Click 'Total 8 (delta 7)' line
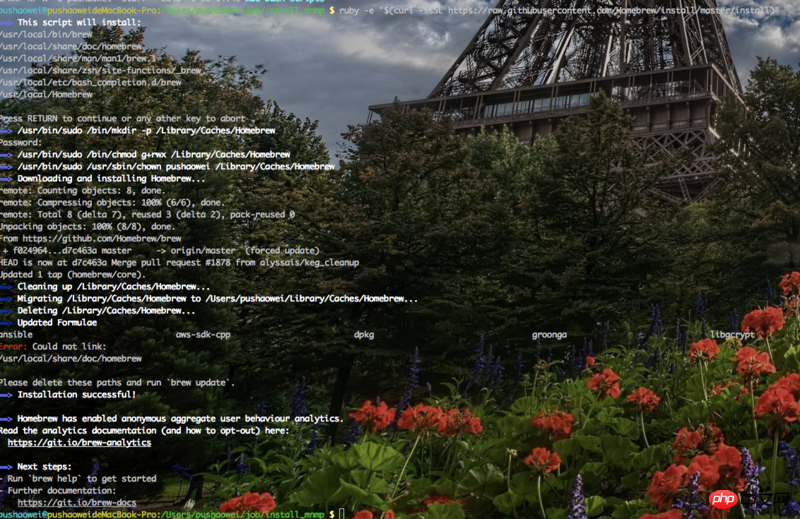Screen dimensions: 800x519 tap(147, 214)
